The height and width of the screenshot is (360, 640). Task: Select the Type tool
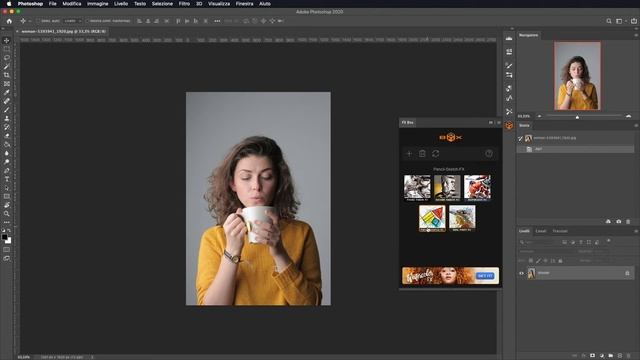pyautogui.click(x=7, y=179)
